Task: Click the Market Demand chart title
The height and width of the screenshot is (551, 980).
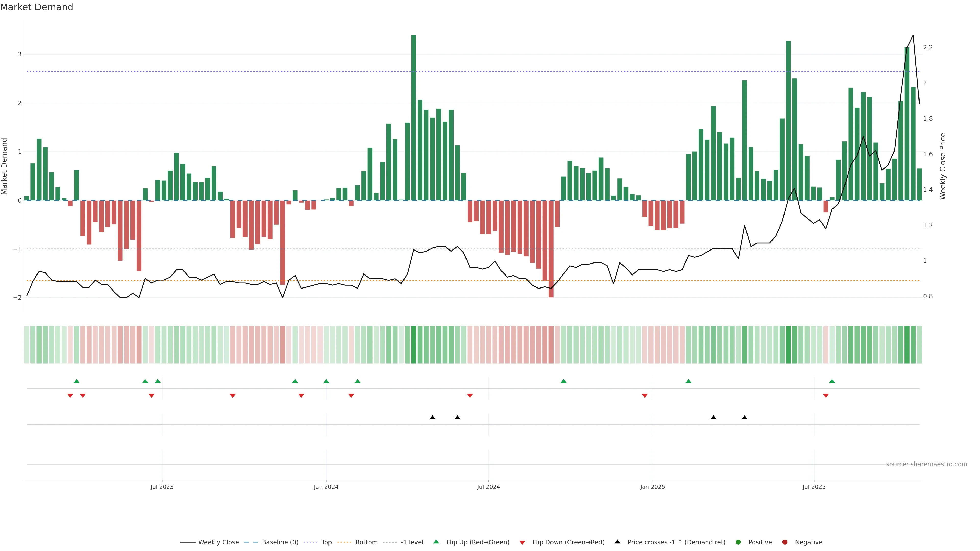Action: click(x=36, y=7)
